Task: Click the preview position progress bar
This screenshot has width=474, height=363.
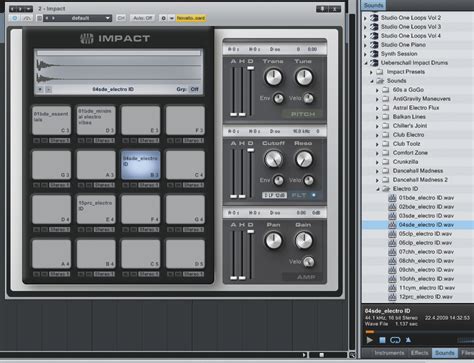Action: pos(419,332)
